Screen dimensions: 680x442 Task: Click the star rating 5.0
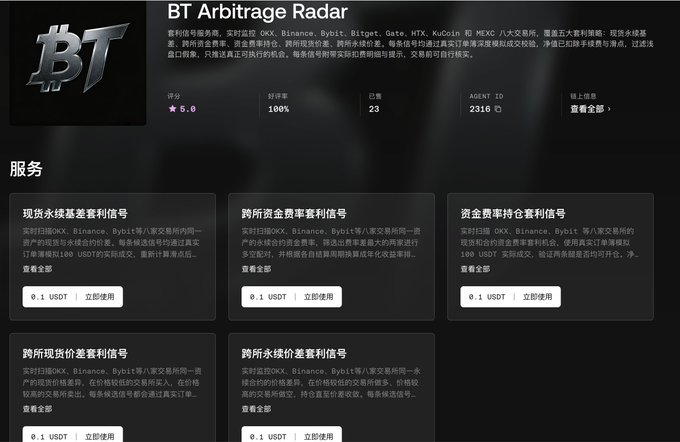(x=182, y=109)
